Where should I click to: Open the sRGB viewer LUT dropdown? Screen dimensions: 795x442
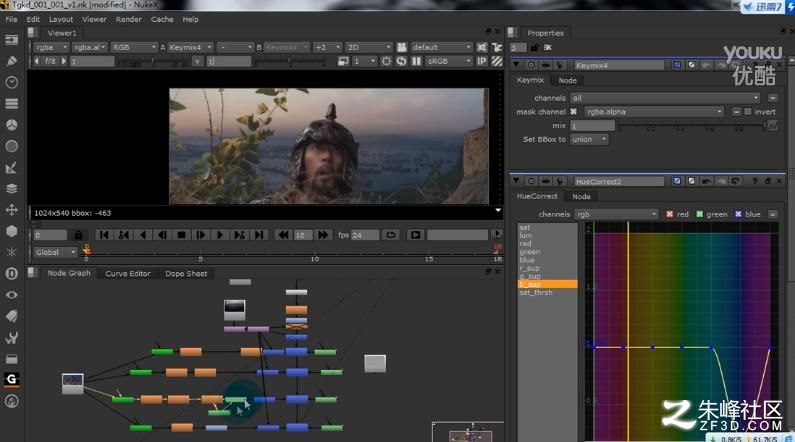(449, 61)
